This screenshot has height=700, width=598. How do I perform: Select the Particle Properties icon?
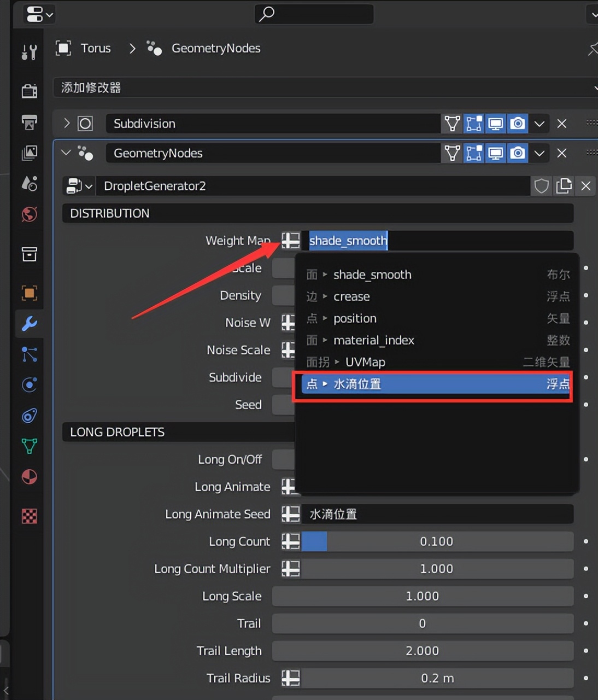click(x=28, y=354)
